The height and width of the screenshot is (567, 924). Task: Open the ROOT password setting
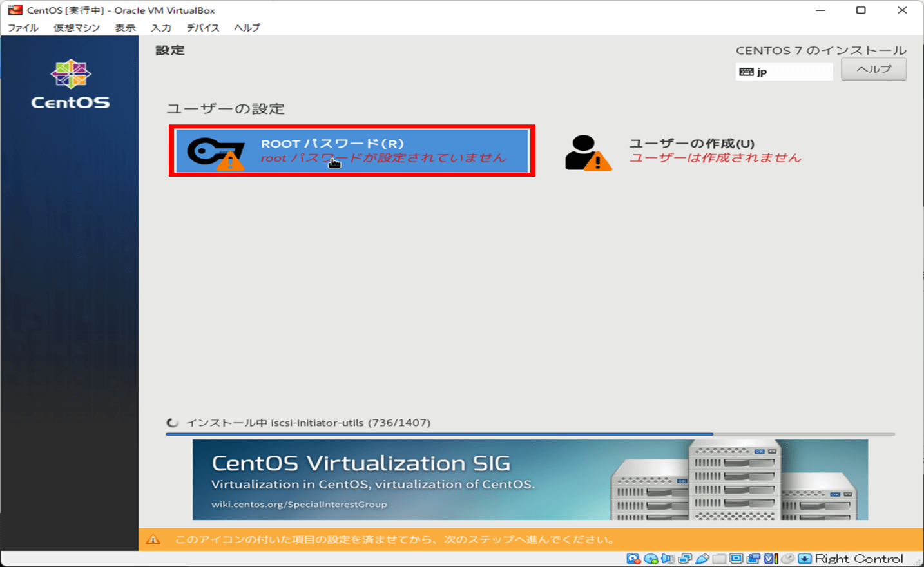point(352,151)
